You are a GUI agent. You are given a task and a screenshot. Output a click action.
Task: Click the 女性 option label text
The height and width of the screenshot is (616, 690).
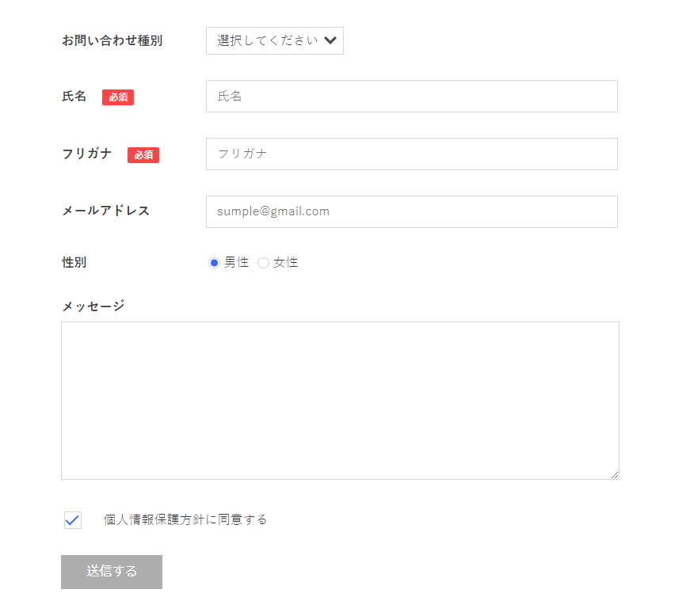click(286, 263)
